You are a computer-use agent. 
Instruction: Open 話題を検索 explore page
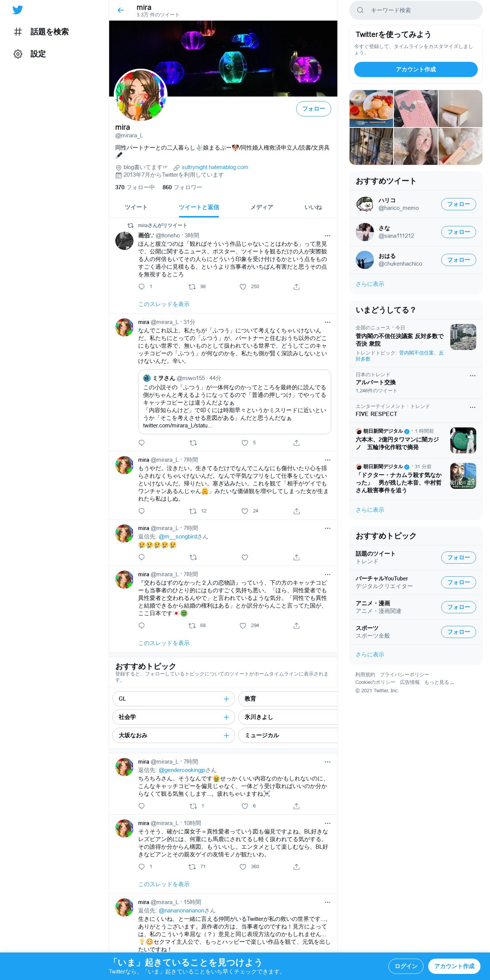[41, 32]
